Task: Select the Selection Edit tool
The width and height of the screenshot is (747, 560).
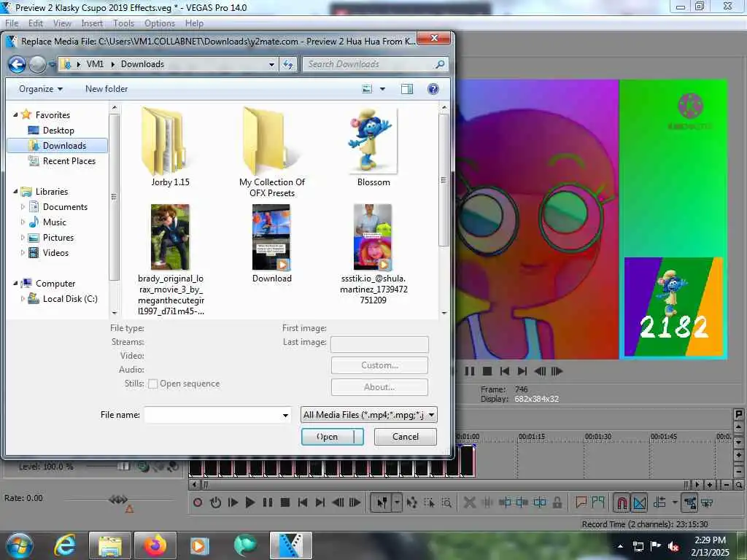Action: [429, 502]
